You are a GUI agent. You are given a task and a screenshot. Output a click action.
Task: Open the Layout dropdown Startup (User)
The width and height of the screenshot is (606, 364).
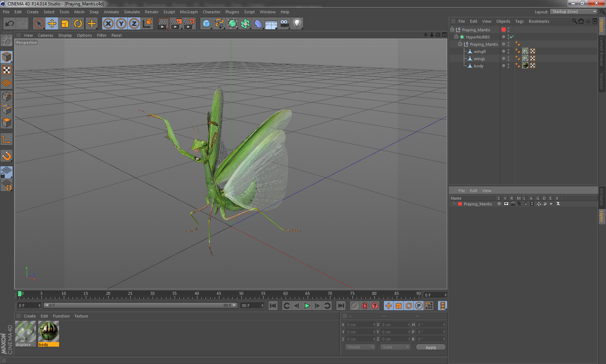[574, 12]
